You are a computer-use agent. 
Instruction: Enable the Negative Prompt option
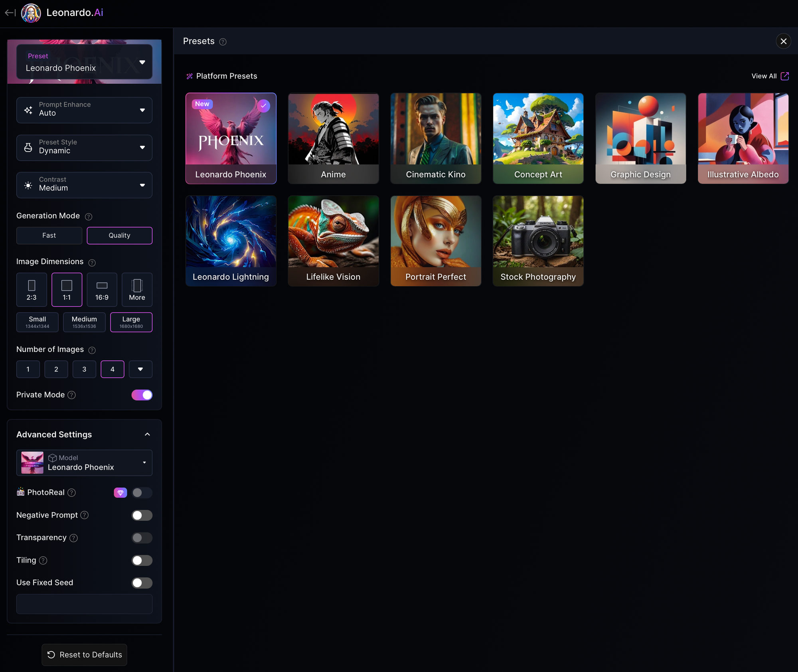(x=142, y=515)
